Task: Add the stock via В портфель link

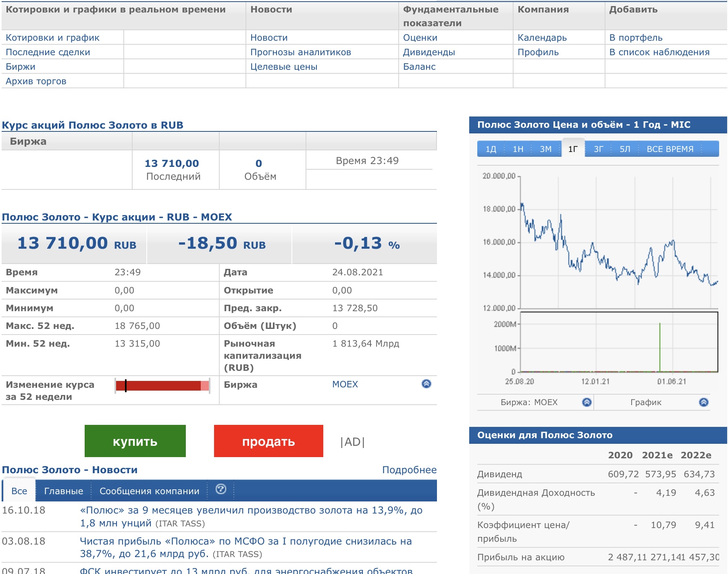Action: 635,38
